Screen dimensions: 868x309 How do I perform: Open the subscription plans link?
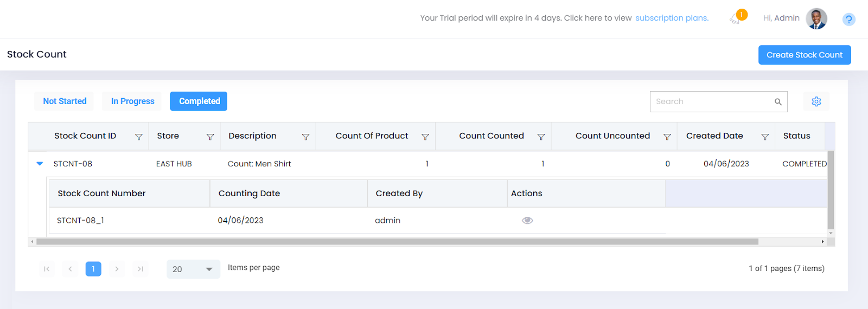point(672,18)
